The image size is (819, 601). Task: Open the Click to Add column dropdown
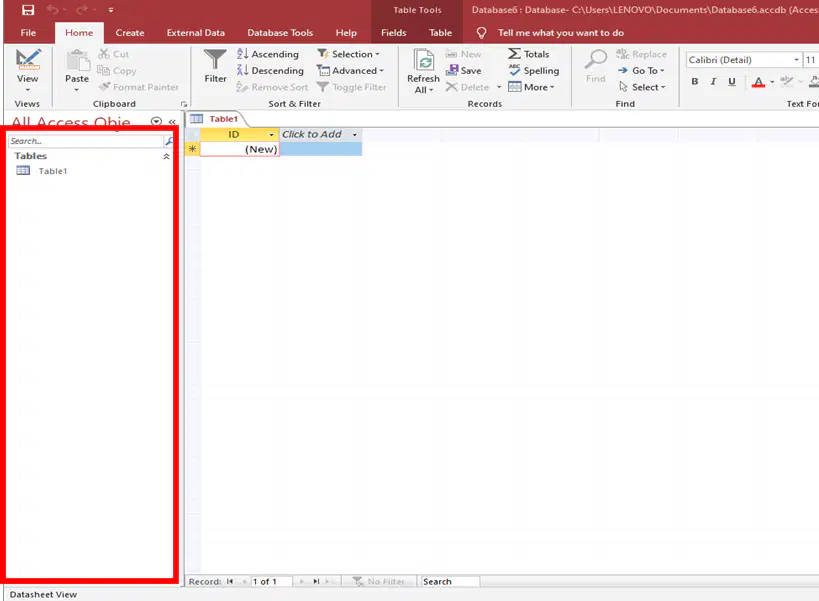(355, 135)
